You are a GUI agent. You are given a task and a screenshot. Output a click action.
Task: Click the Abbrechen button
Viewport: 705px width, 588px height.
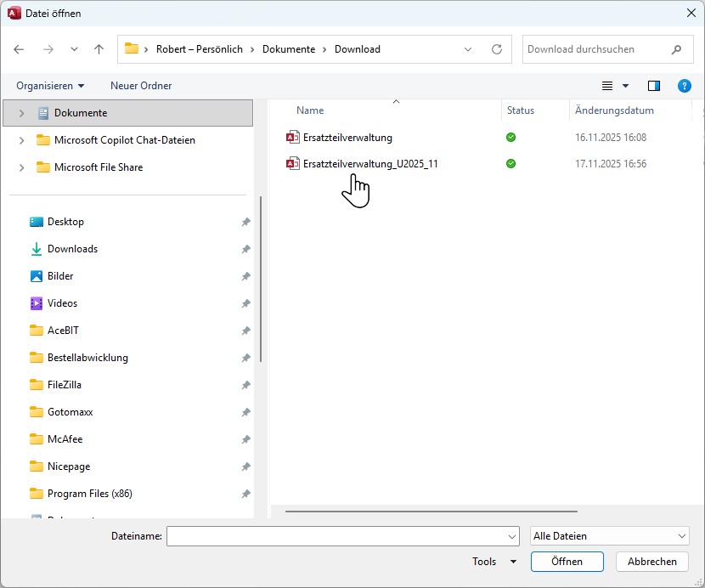click(652, 562)
